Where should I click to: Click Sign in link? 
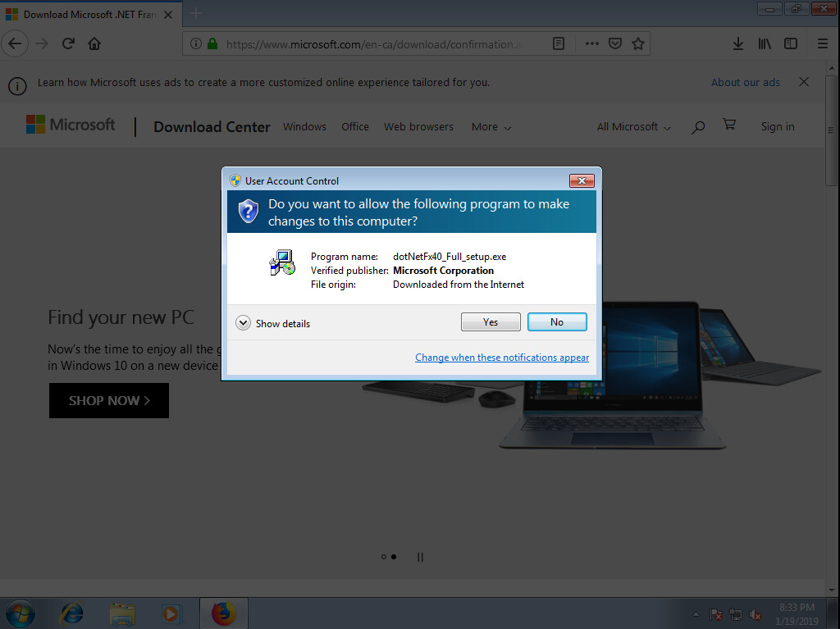pyautogui.click(x=778, y=127)
